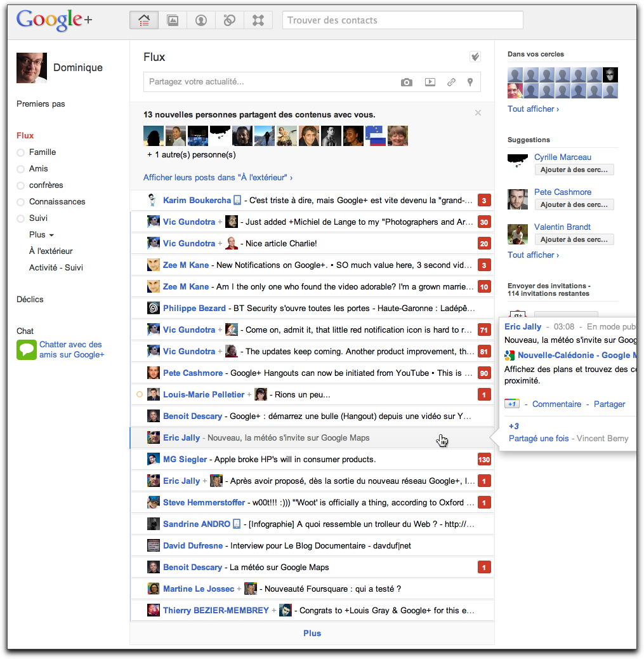Attach a link with the chain icon
The width and height of the screenshot is (644, 659).
[x=451, y=82]
